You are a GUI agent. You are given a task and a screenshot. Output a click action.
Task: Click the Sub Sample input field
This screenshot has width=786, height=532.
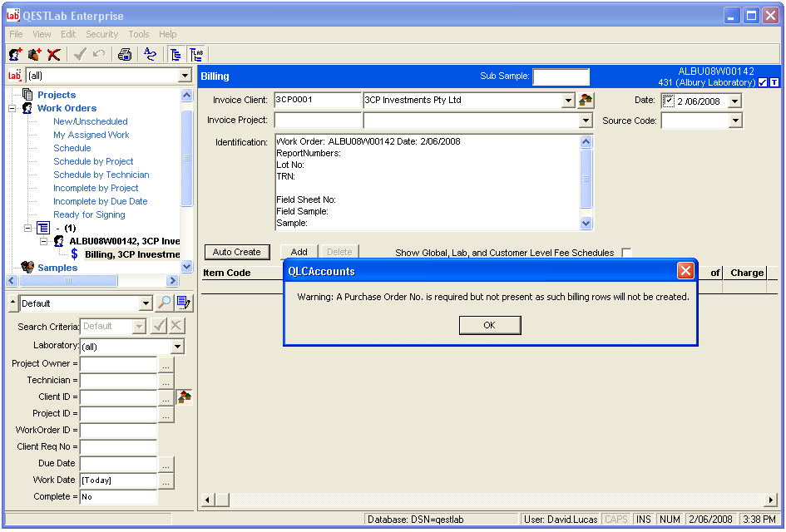tap(561, 77)
